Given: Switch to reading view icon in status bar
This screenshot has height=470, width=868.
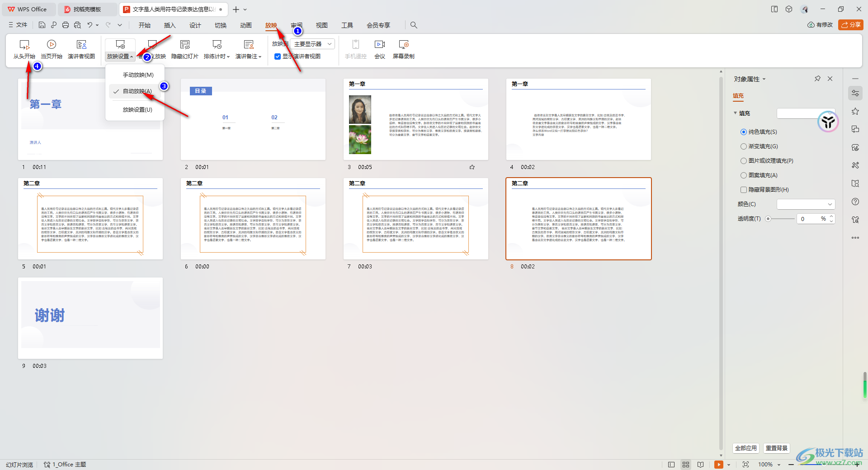Looking at the screenshot, I should [700, 465].
